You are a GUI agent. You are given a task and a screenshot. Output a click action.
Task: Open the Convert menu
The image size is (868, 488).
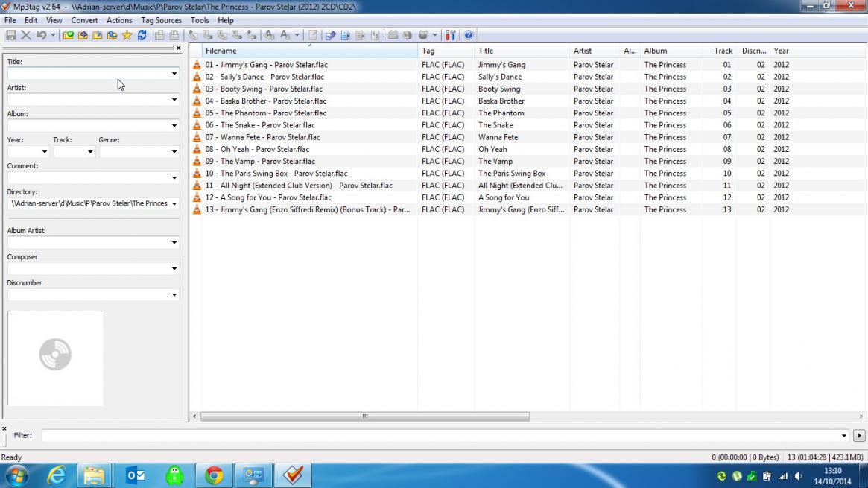[x=84, y=20]
